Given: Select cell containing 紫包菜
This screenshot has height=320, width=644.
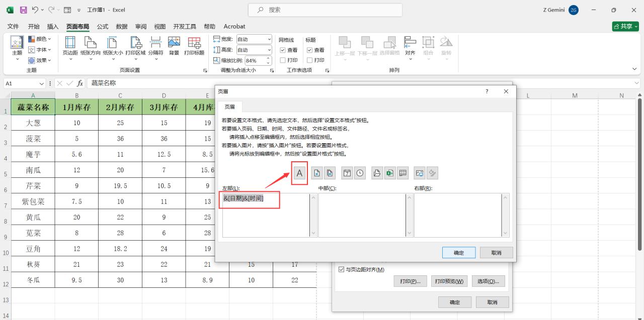Looking at the screenshot, I should tap(33, 201).
